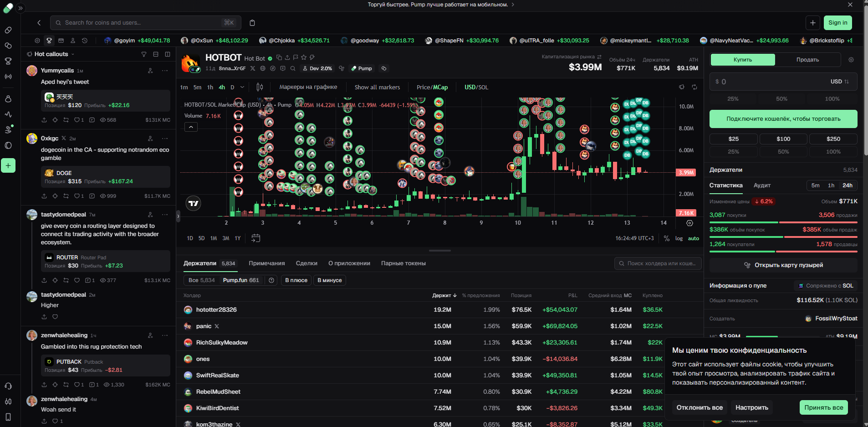Click Подключите кошелёк, чтобы торговать button
868x427 pixels.
click(x=783, y=119)
